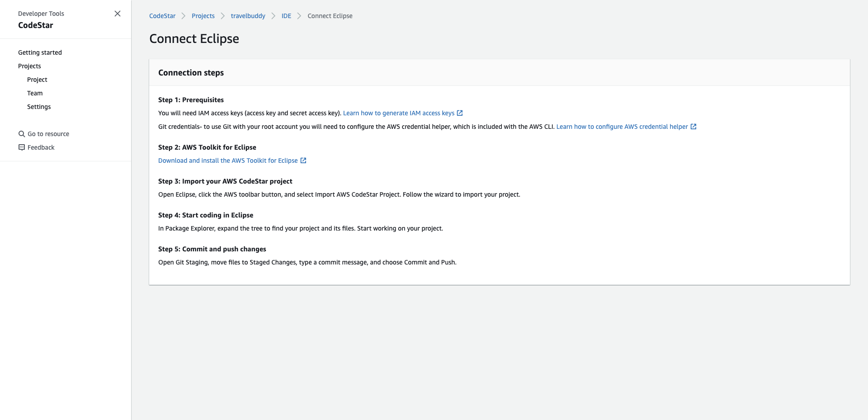This screenshot has height=420, width=868.
Task: Open travelbuddy breadcrumb link
Action: click(x=248, y=16)
